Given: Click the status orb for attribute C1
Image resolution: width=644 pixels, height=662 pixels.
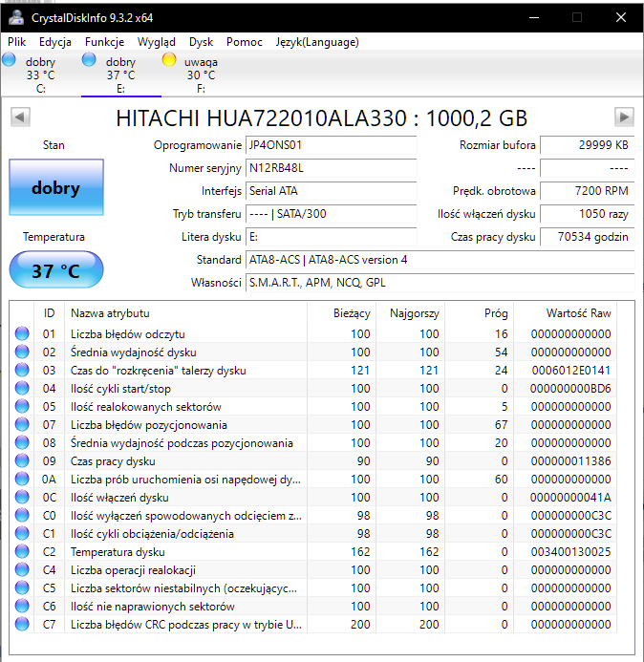Looking at the screenshot, I should 22,533.
